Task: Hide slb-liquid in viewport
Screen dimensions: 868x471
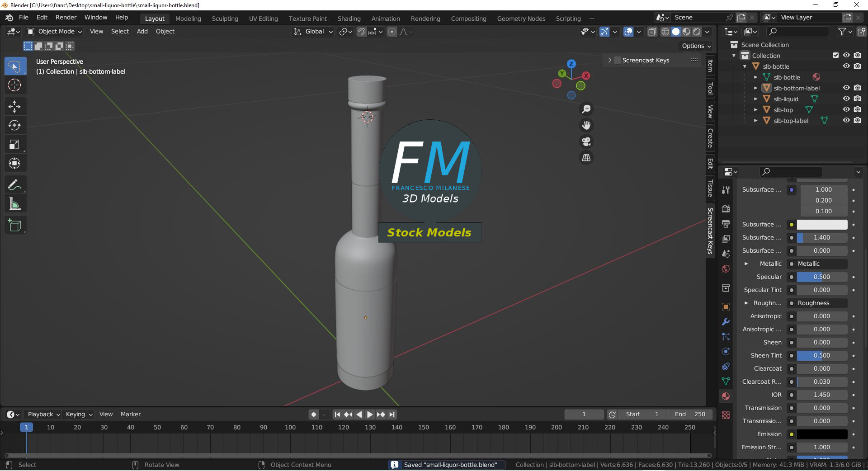Action: click(846, 99)
